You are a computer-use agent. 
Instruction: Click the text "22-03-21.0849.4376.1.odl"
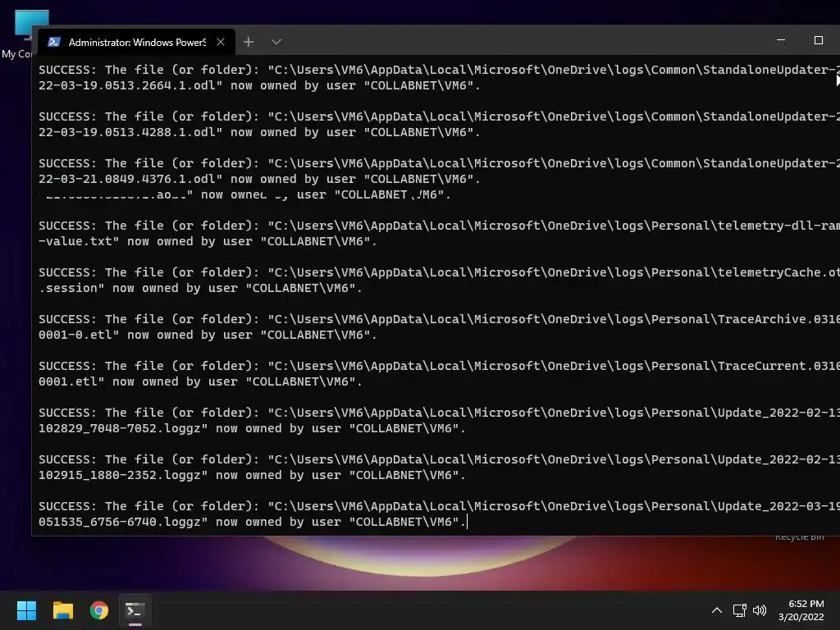click(x=127, y=179)
